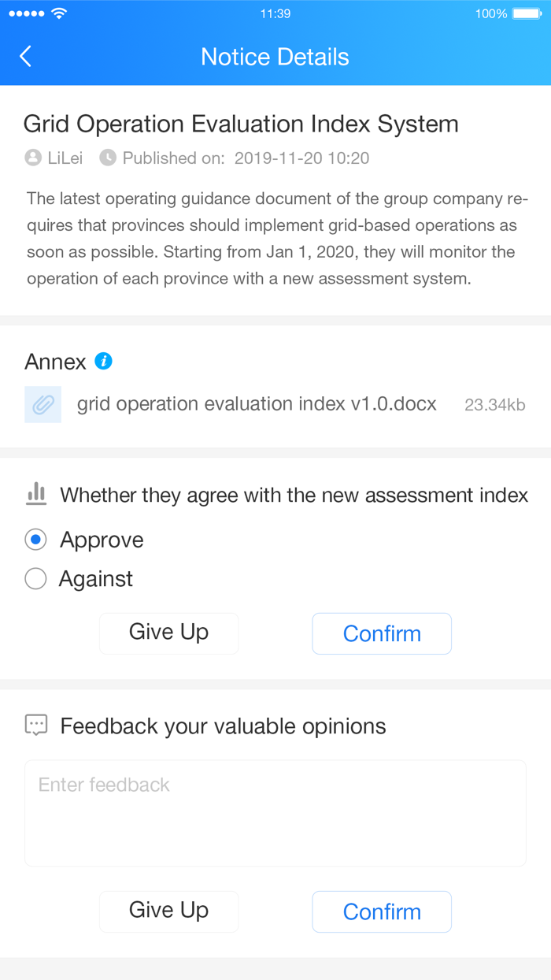Screen dimensions: 551x980
Task: Tap the Wi-Fi signal icon
Action: pyautogui.click(x=58, y=13)
